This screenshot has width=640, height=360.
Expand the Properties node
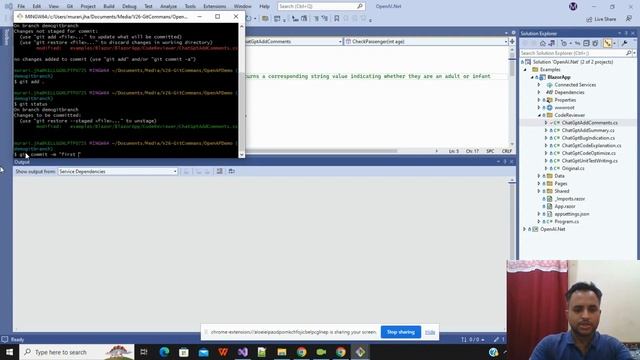click(x=539, y=100)
